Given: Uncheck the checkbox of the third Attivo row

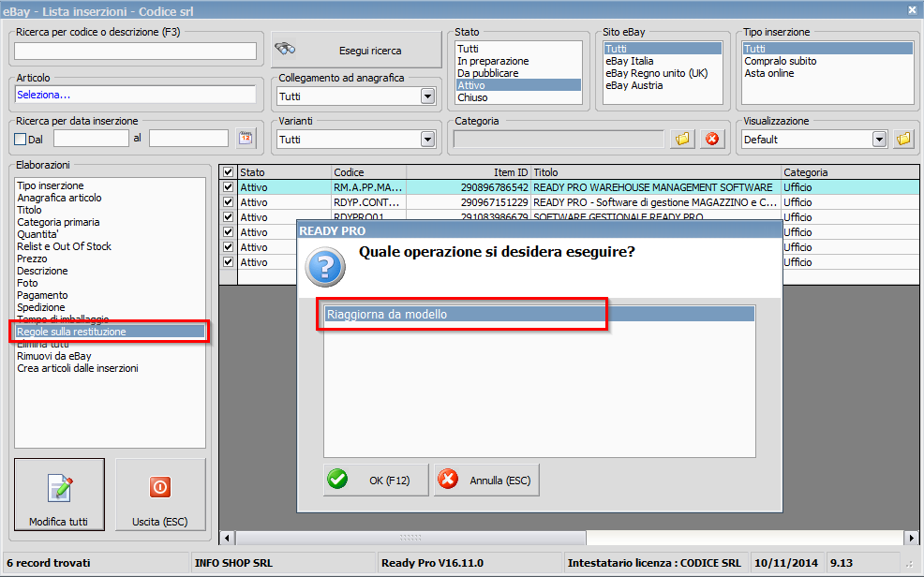Looking at the screenshot, I should point(228,217).
